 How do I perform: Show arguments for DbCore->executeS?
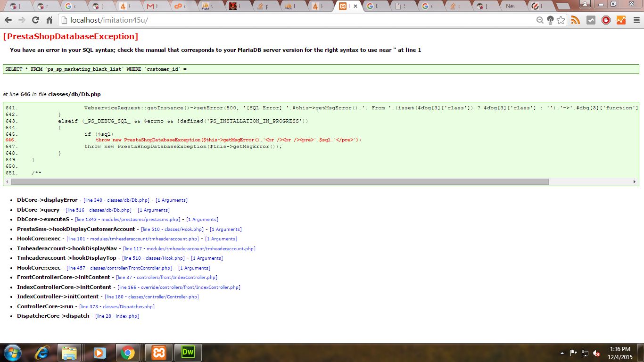(202, 220)
